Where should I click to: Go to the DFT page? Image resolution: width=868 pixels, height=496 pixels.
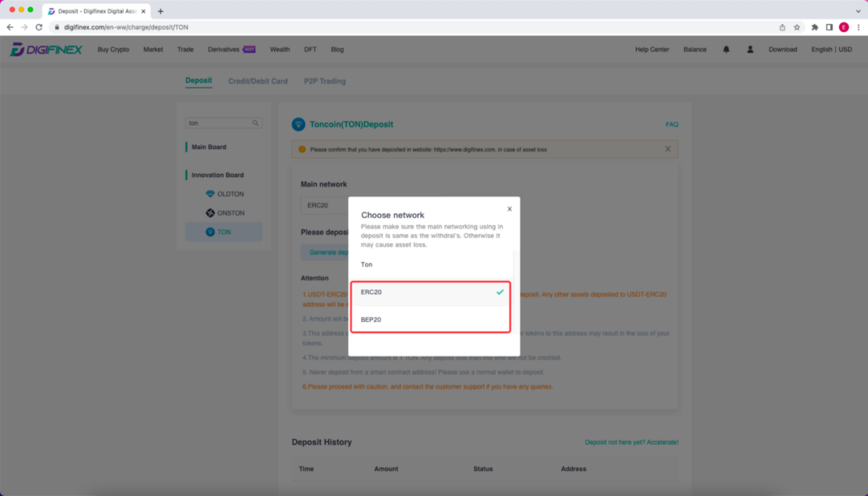pyautogui.click(x=310, y=49)
